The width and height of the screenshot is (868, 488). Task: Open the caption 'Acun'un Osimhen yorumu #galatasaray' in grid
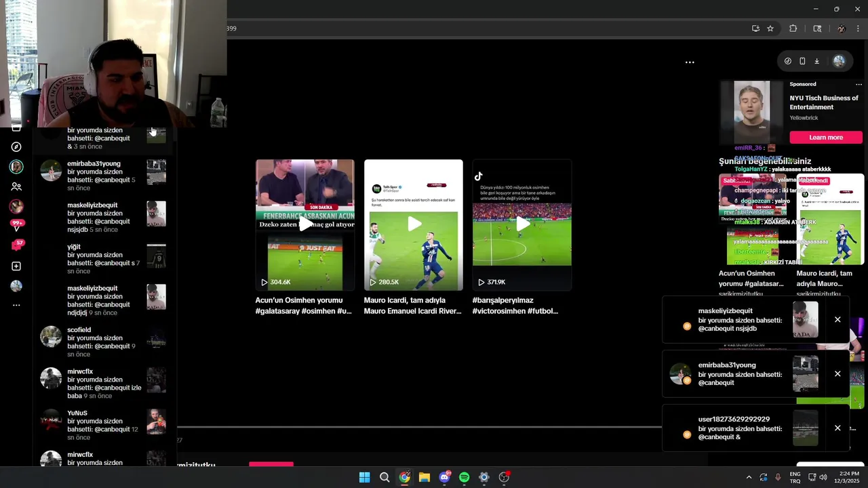304,306
